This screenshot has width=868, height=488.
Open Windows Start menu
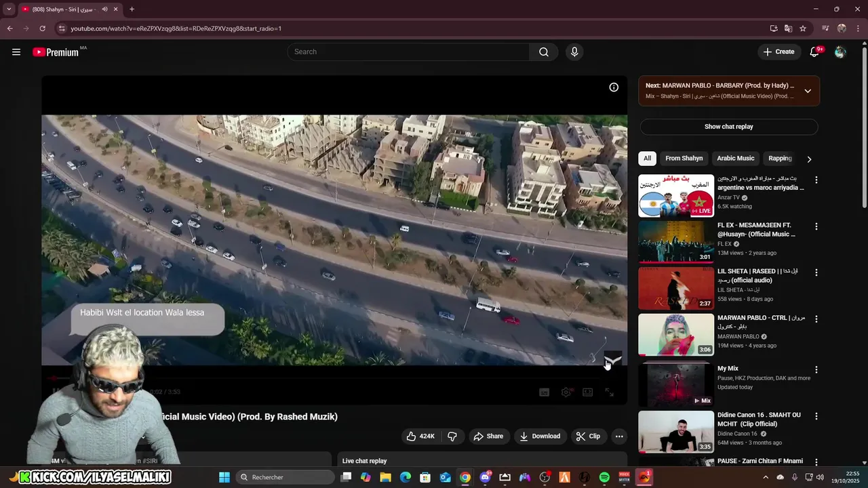224,477
